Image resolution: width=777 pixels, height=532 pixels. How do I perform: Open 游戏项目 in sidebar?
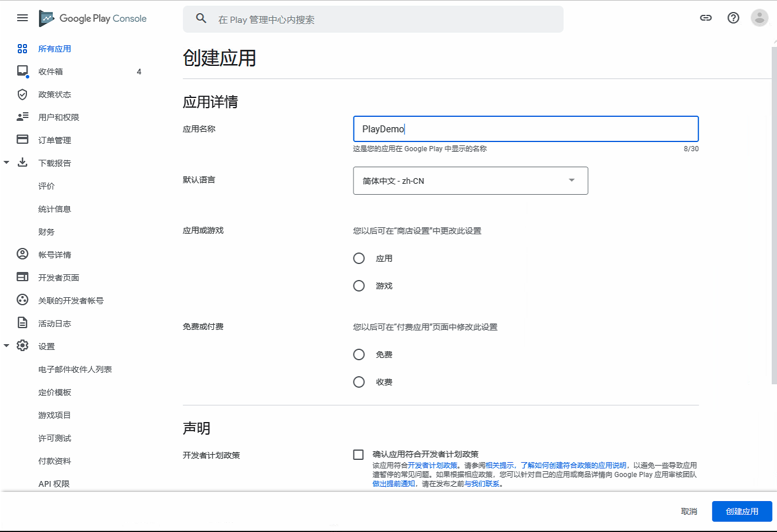click(x=54, y=415)
